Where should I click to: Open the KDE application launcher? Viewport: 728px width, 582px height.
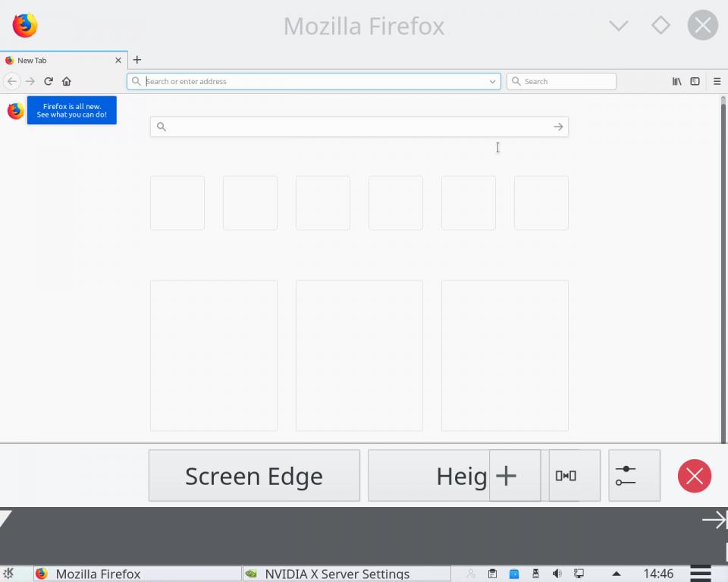(x=9, y=574)
